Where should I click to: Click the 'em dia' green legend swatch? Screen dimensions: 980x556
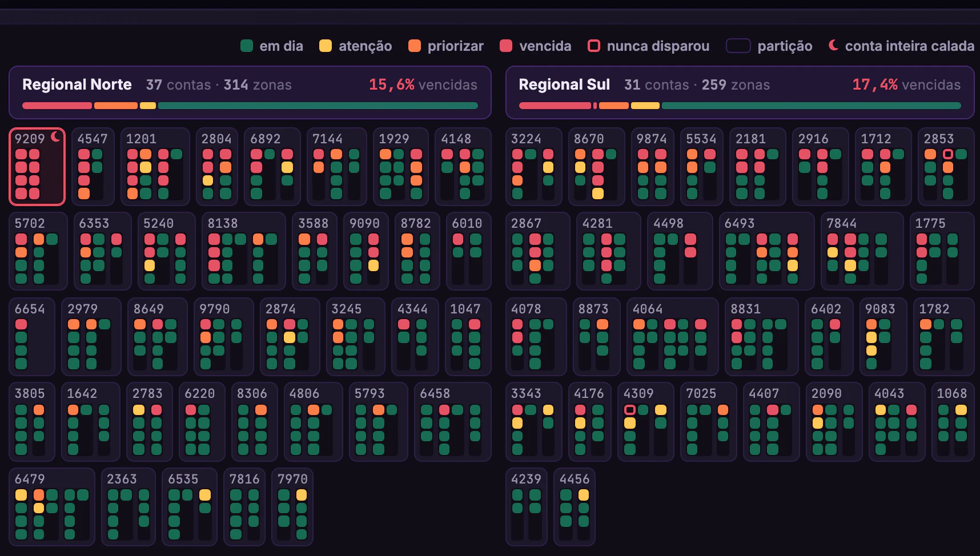pyautogui.click(x=247, y=46)
